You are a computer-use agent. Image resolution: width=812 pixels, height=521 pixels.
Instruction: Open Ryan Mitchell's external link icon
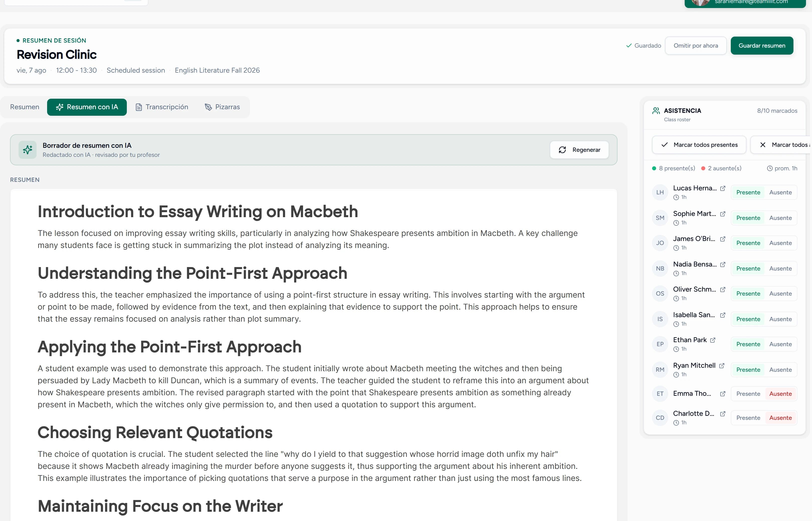(722, 366)
